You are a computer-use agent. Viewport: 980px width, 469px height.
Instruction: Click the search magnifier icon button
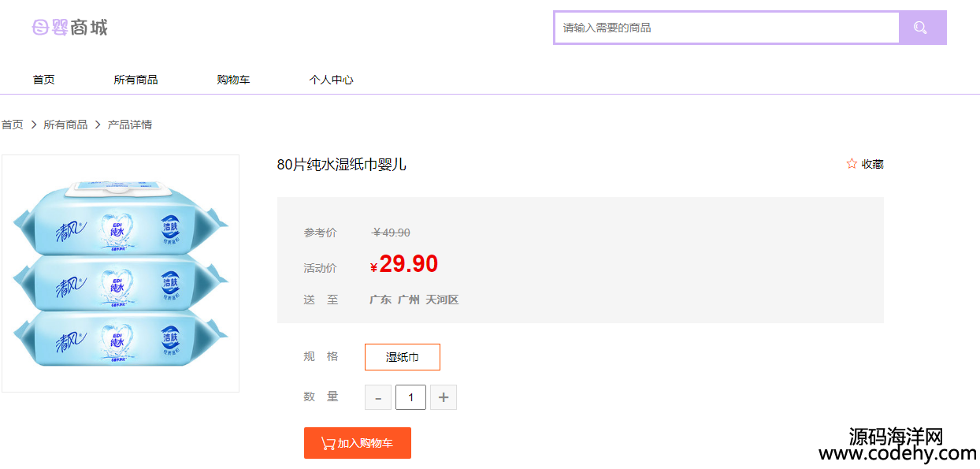(922, 28)
